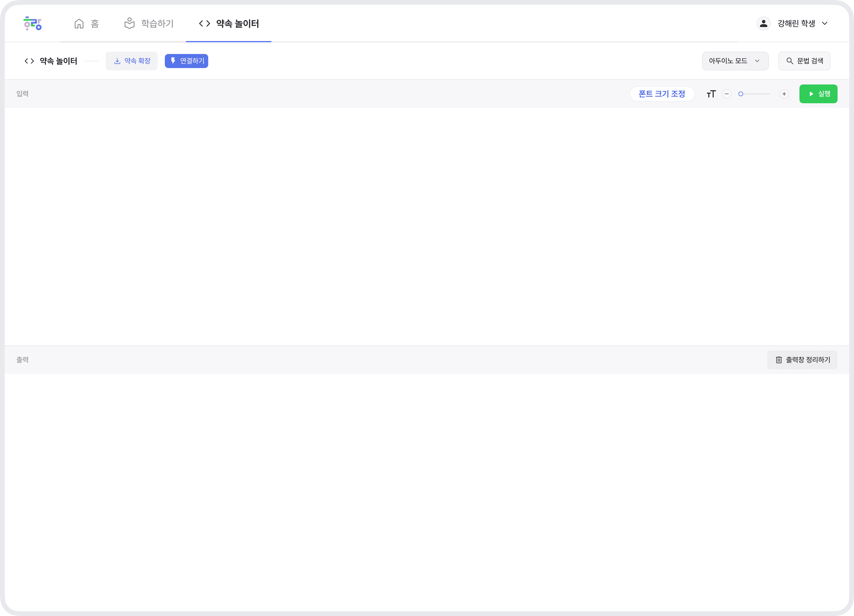The image size is (854, 616).
Task: Click the colorful app logo
Action: [x=32, y=23]
